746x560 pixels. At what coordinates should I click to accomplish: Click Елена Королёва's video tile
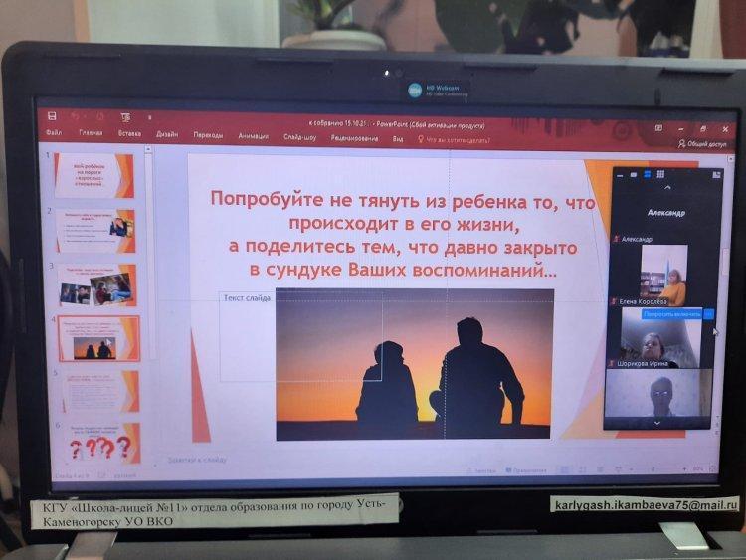tap(663, 275)
